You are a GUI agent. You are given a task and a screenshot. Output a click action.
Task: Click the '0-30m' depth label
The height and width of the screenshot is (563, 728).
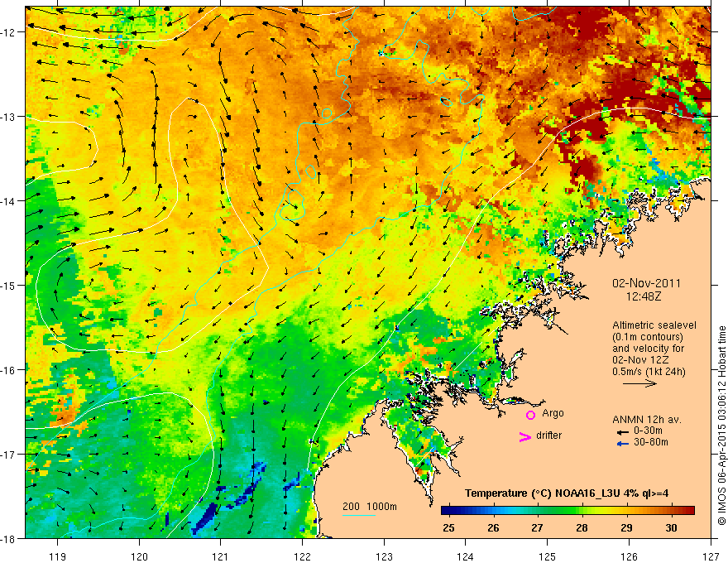tap(648, 431)
